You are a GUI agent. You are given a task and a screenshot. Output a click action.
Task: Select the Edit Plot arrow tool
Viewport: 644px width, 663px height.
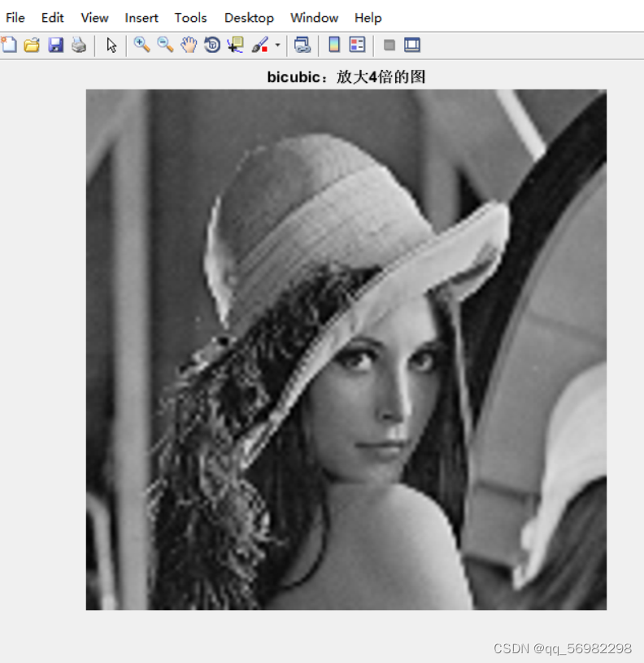[x=111, y=45]
